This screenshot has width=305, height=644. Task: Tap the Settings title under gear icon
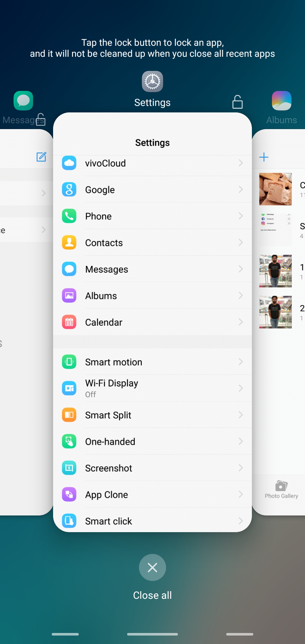[152, 103]
